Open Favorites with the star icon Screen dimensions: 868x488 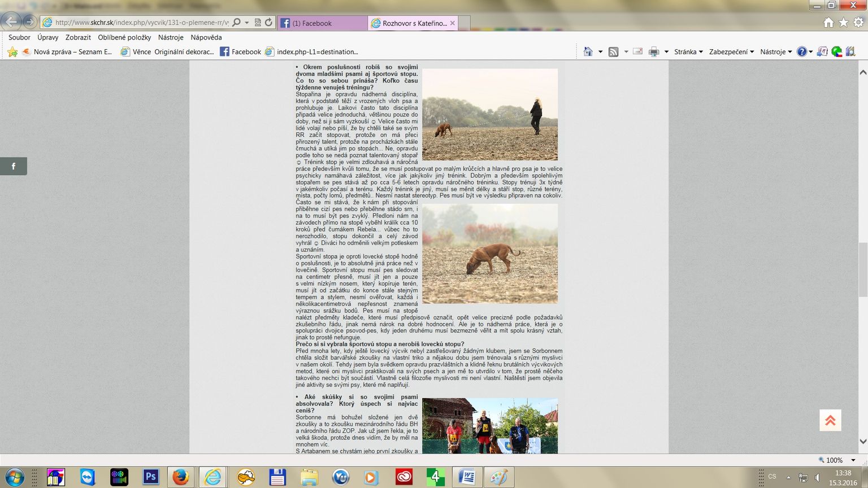click(844, 23)
